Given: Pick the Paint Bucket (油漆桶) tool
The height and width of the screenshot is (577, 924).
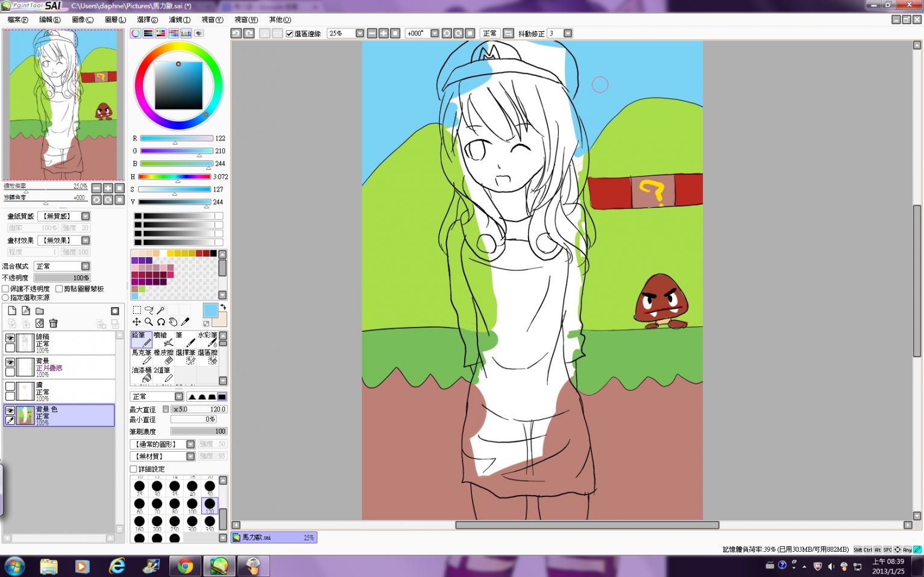Looking at the screenshot, I should pyautogui.click(x=142, y=374).
